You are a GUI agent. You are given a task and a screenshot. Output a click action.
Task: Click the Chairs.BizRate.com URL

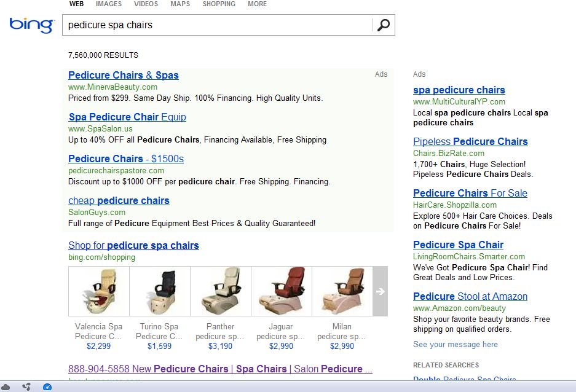click(x=449, y=154)
